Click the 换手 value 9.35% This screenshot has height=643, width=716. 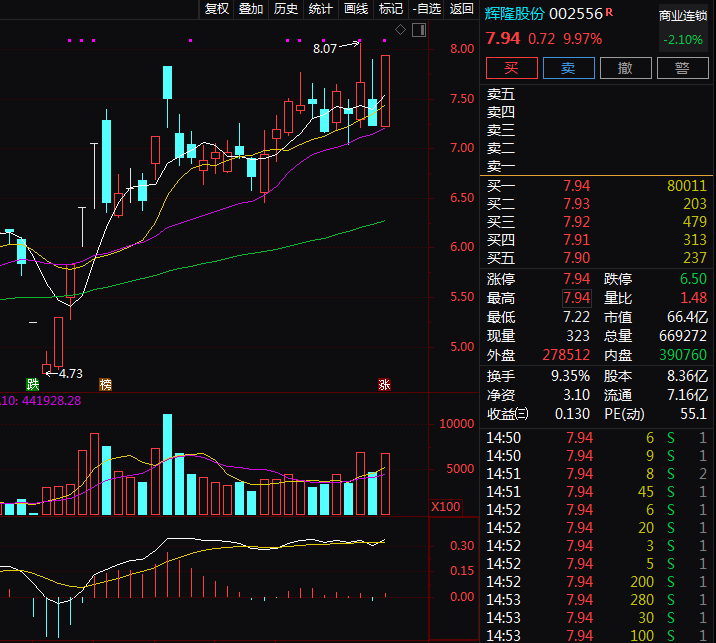[x=570, y=376]
